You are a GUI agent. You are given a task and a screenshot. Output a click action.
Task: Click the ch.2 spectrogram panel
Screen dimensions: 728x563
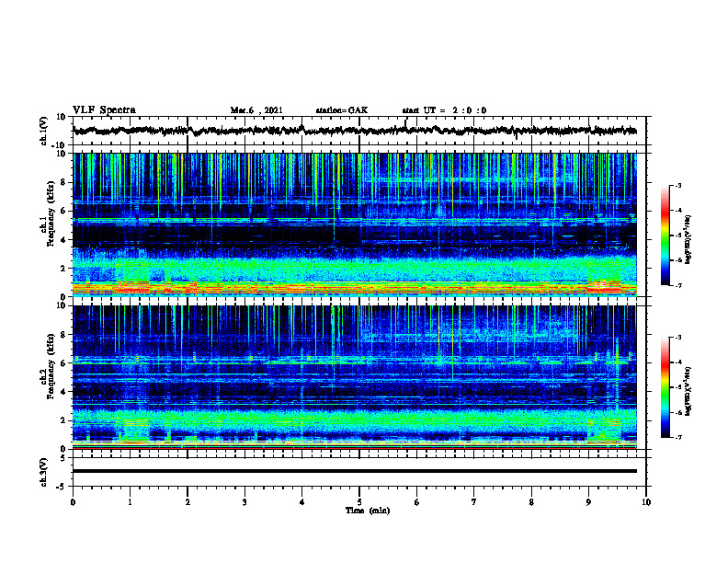coord(355,377)
